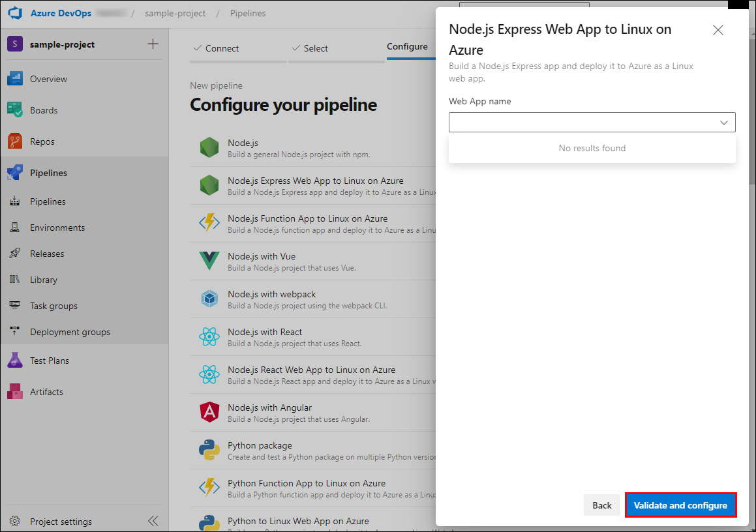
Task: Open Deployment groups icon
Action: click(x=15, y=332)
